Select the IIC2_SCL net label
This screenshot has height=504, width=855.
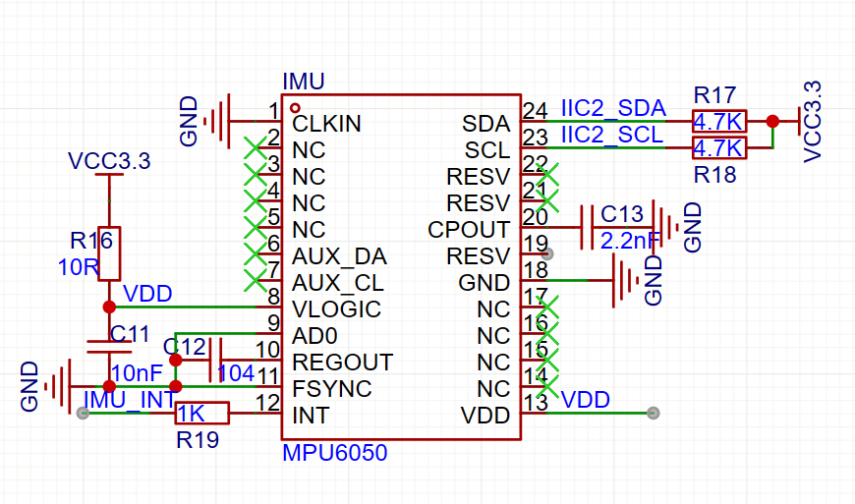(x=612, y=135)
